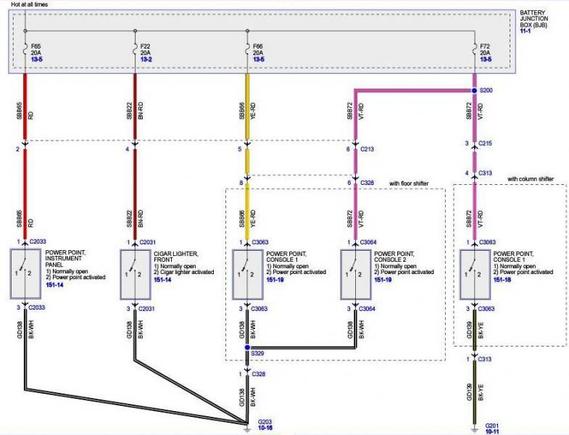
Task: Click the S200 splice dot
Action: pos(474,90)
